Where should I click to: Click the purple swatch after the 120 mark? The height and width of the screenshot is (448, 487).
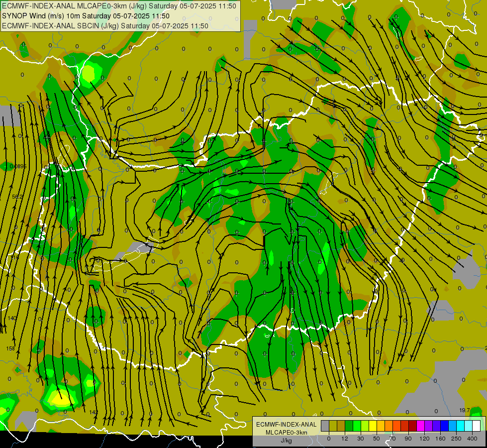tap(429, 426)
